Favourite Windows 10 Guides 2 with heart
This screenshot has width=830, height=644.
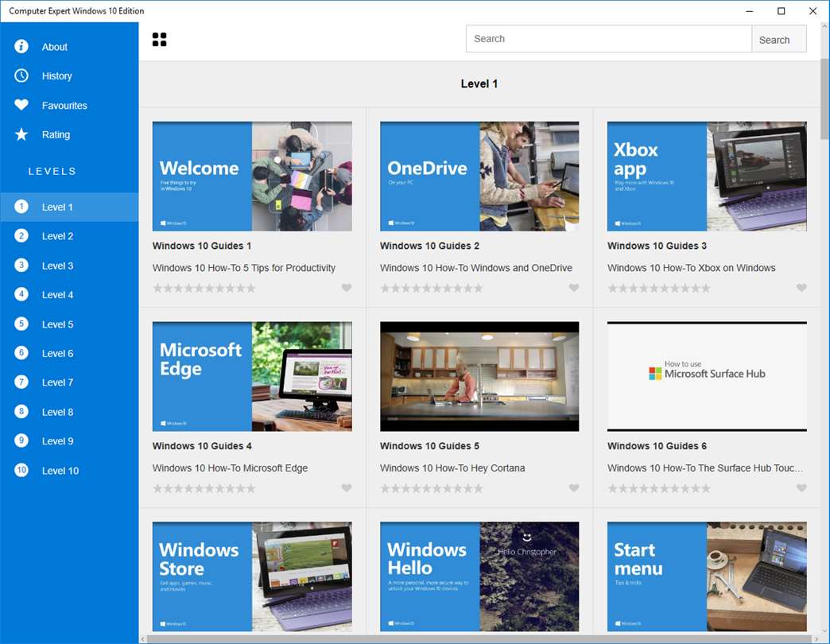[x=574, y=288]
